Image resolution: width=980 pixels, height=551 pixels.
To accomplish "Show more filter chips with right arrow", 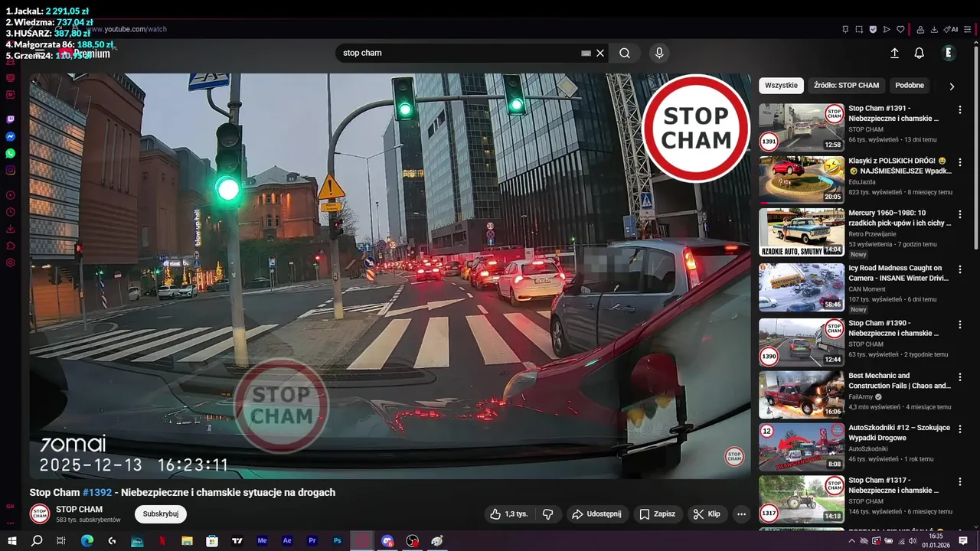I will 952,86.
